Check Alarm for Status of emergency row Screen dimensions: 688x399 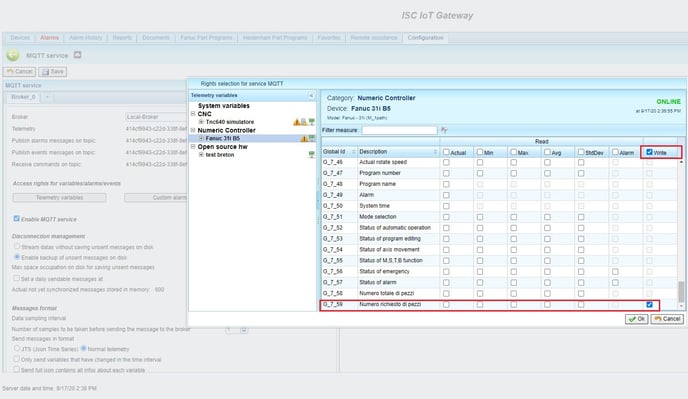(615, 272)
